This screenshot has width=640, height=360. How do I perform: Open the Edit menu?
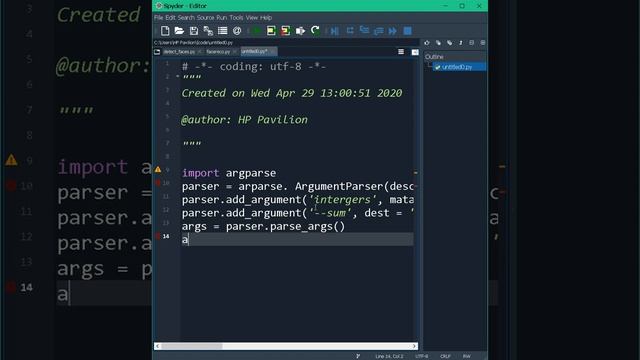pos(170,18)
